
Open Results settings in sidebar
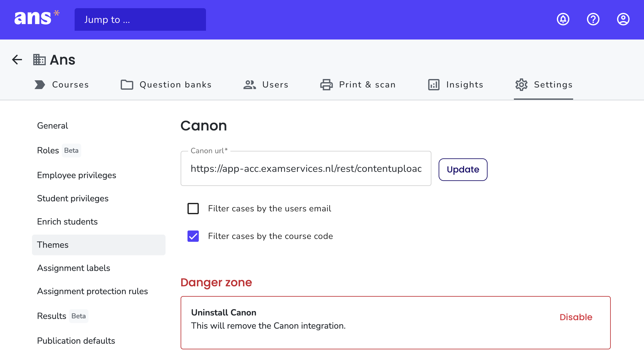click(x=52, y=316)
